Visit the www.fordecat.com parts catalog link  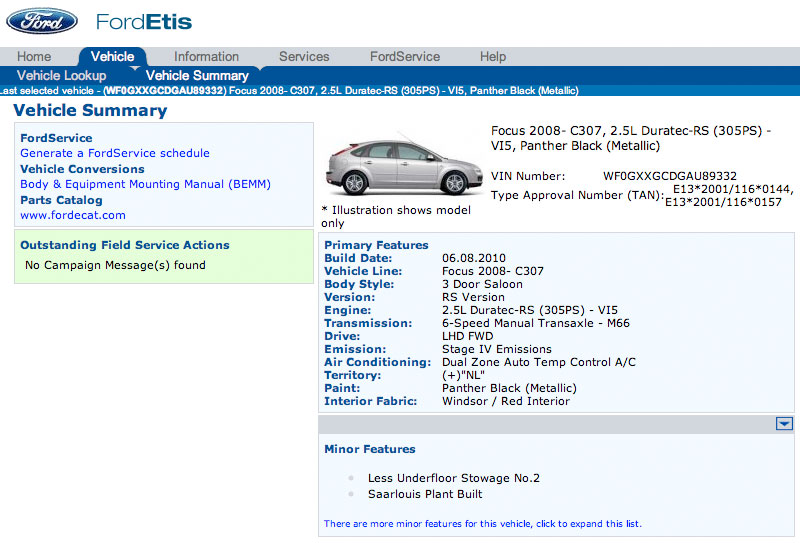coord(73,215)
